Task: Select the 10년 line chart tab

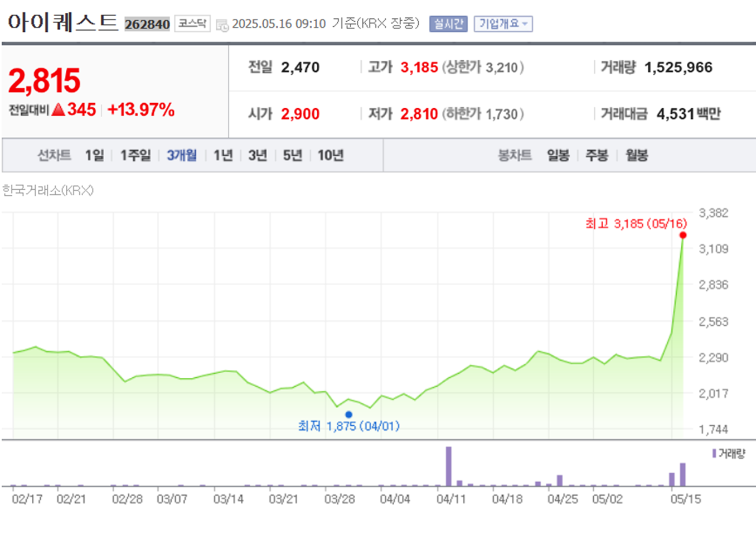Action: click(x=331, y=155)
